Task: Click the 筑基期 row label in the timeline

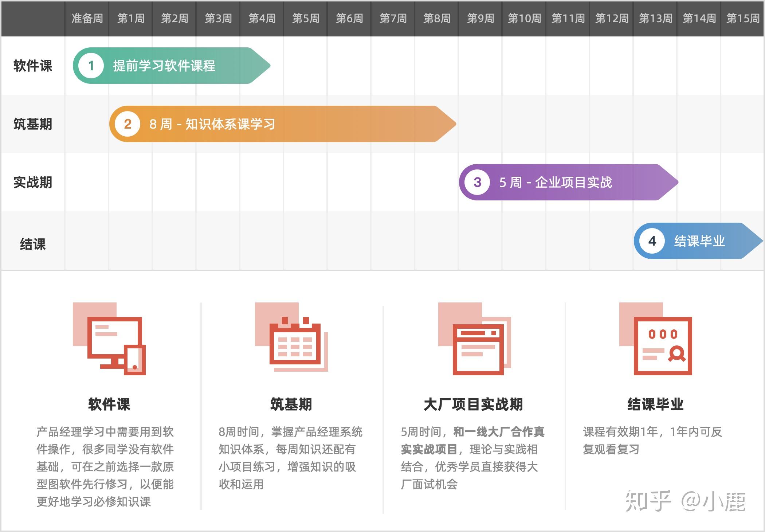Action: (33, 124)
